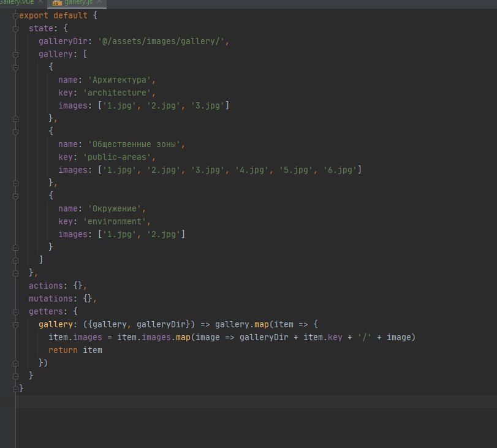Click the string 'public-areas'
The height and width of the screenshot is (448, 497).
click(117, 157)
